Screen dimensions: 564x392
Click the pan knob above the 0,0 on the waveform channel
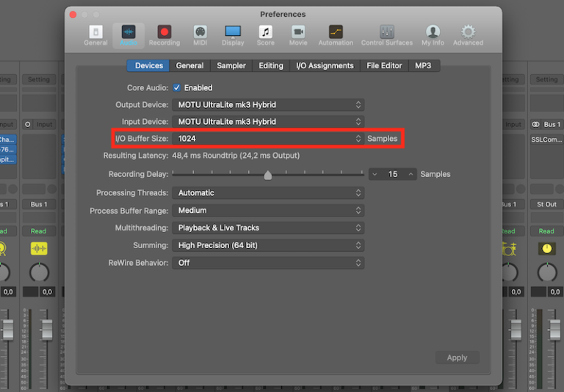39,272
